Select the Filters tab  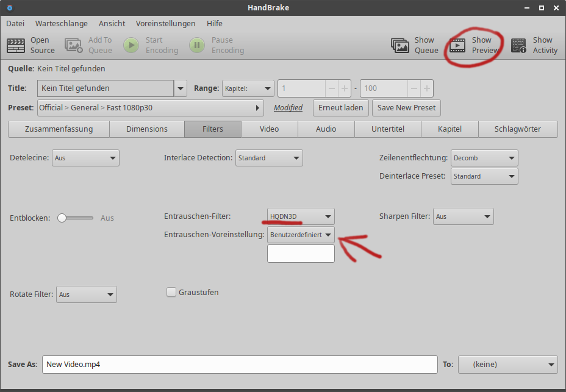213,129
